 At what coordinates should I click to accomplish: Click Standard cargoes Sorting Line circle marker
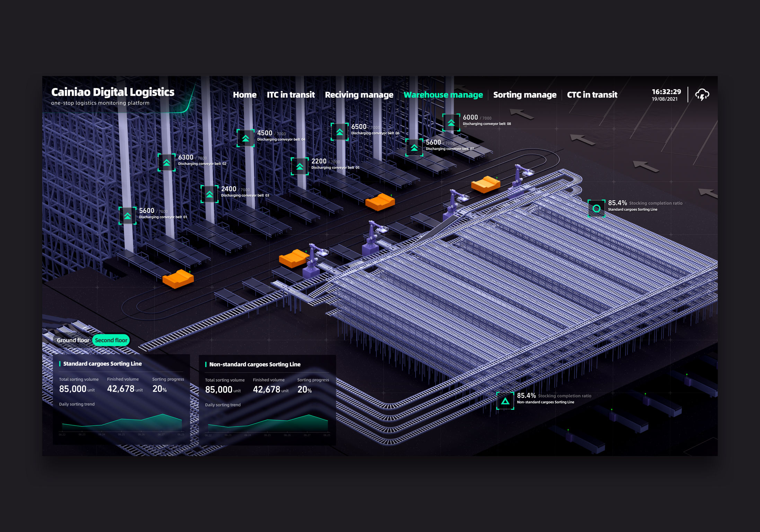(596, 209)
